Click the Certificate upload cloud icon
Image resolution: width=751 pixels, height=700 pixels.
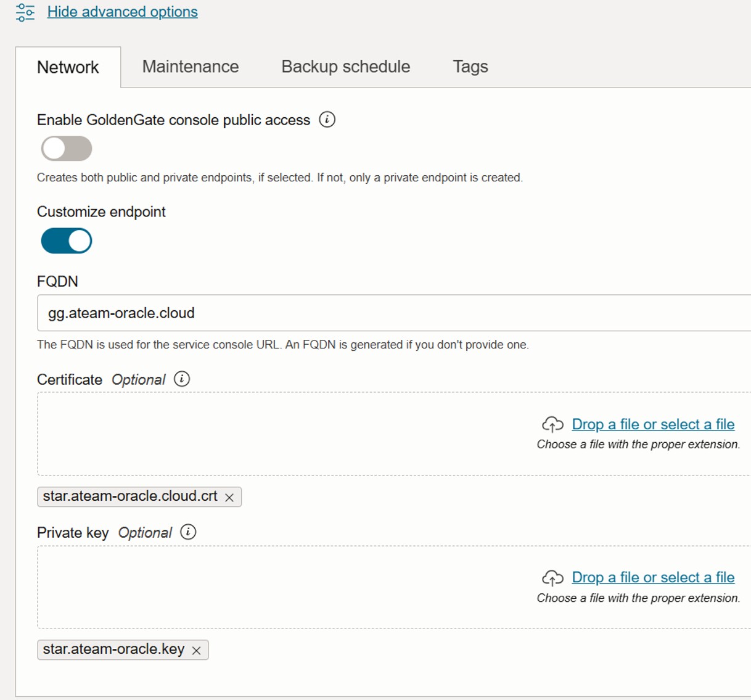pyautogui.click(x=552, y=424)
